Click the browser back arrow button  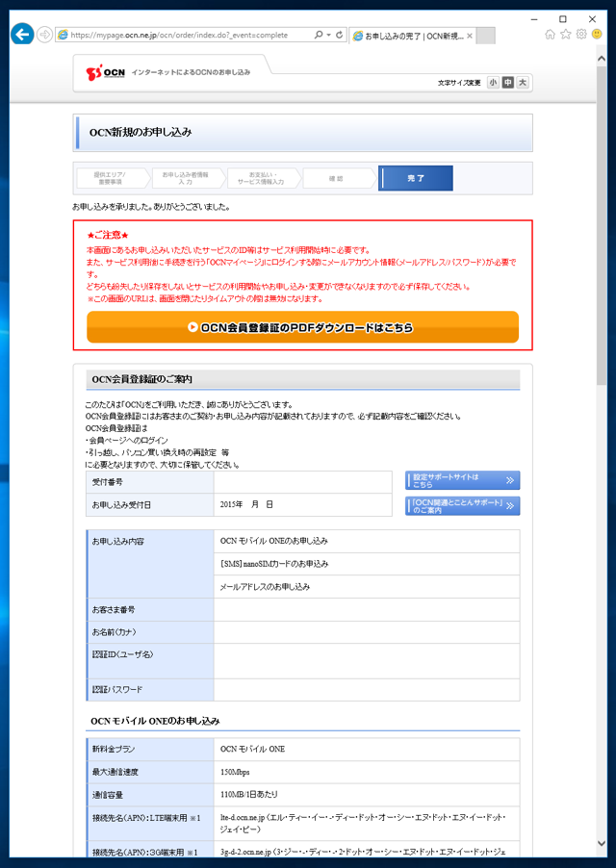tap(22, 35)
